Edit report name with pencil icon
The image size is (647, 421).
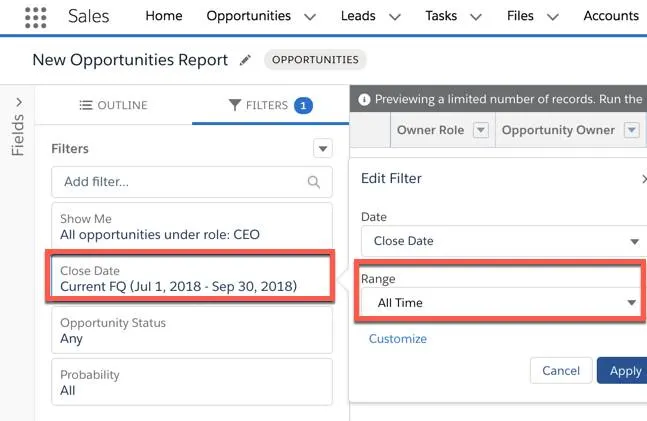246,60
